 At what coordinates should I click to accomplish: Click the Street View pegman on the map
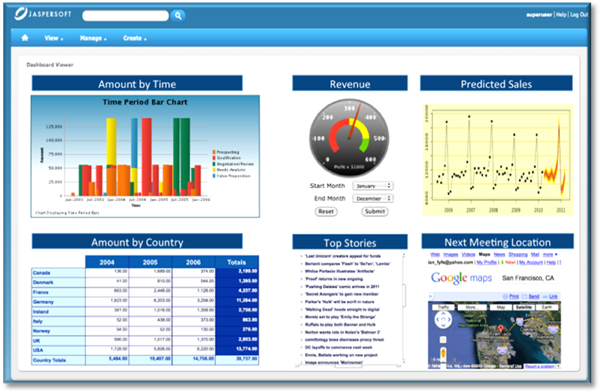[x=443, y=354]
